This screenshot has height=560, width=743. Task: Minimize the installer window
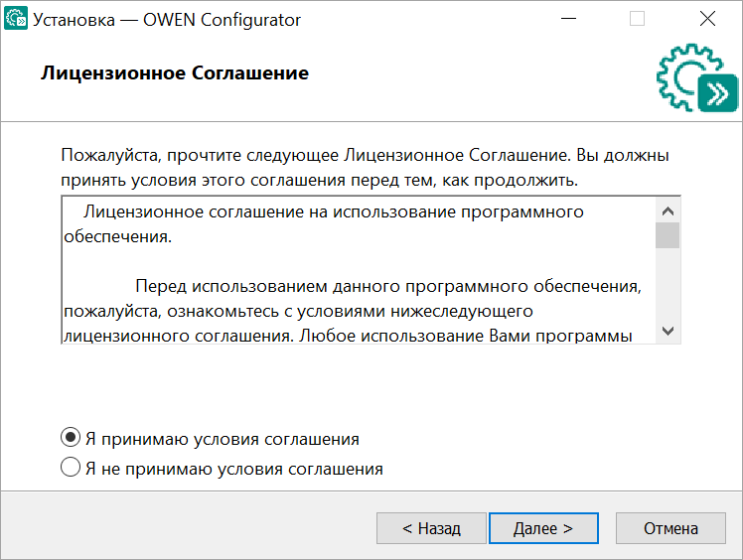(568, 19)
